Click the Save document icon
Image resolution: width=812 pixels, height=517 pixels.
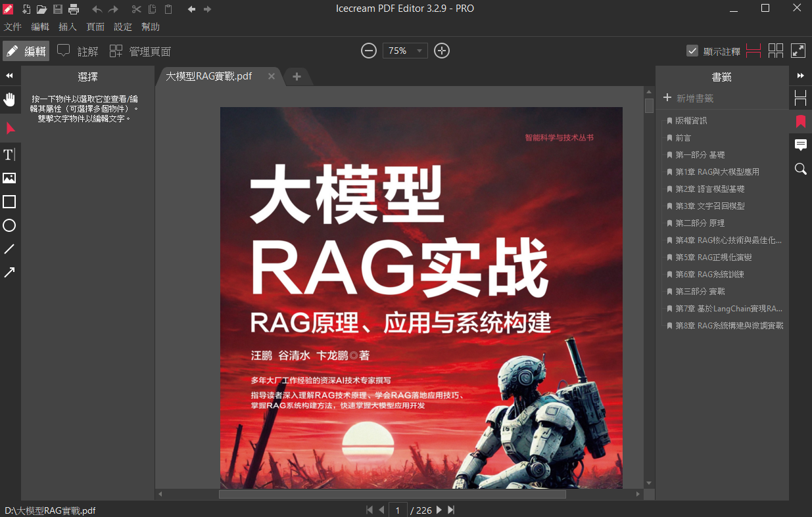tap(58, 9)
